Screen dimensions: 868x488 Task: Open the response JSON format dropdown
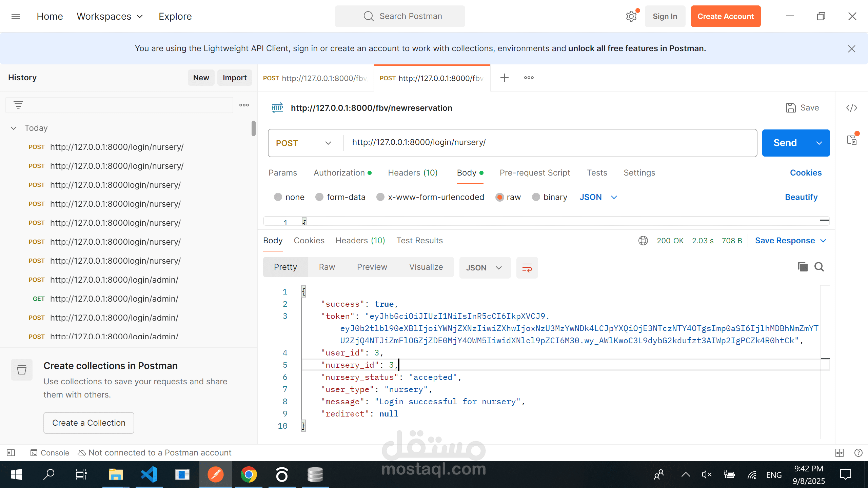(485, 268)
